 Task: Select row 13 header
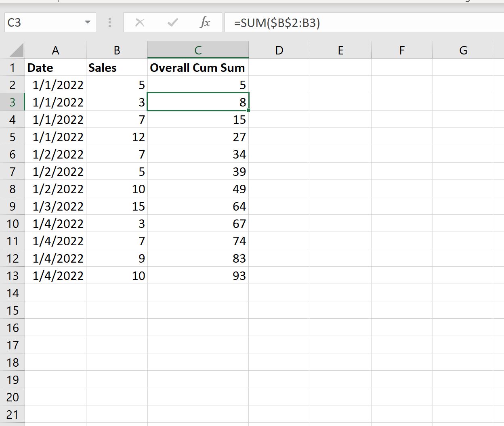pos(13,276)
